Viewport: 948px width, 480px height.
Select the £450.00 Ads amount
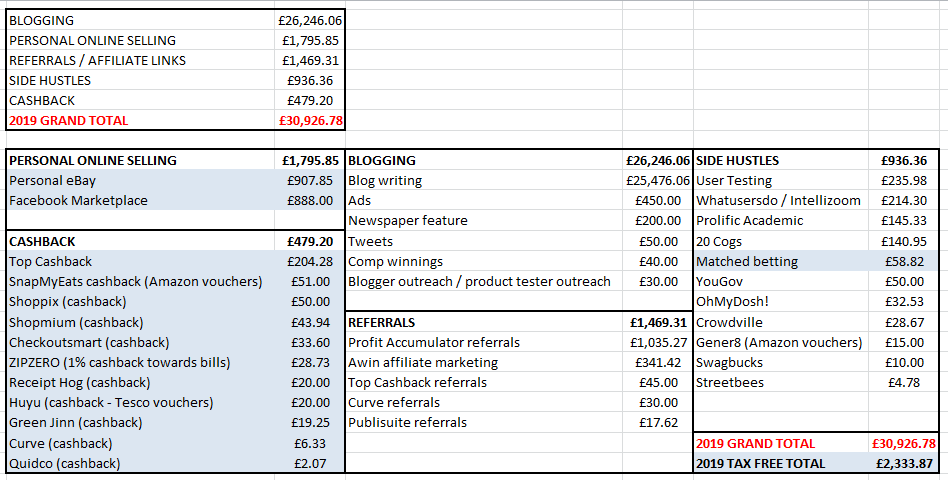tap(658, 200)
